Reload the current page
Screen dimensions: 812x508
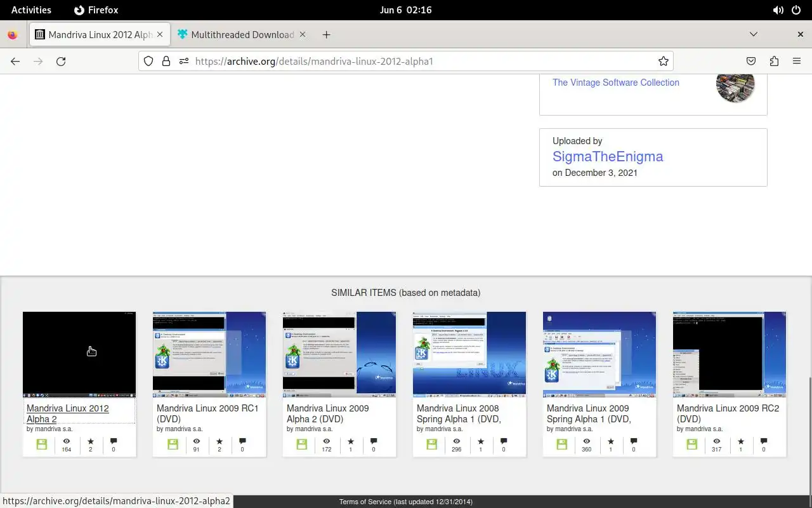pos(61,61)
